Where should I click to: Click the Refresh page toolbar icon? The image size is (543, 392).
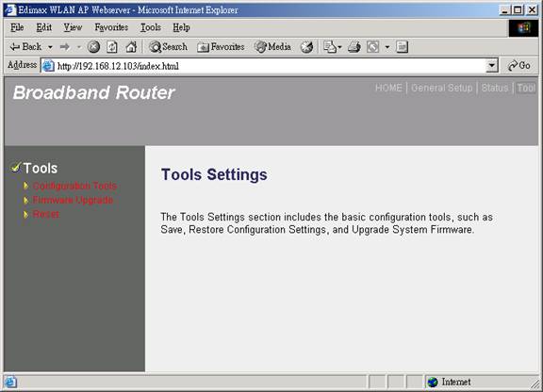coord(112,47)
